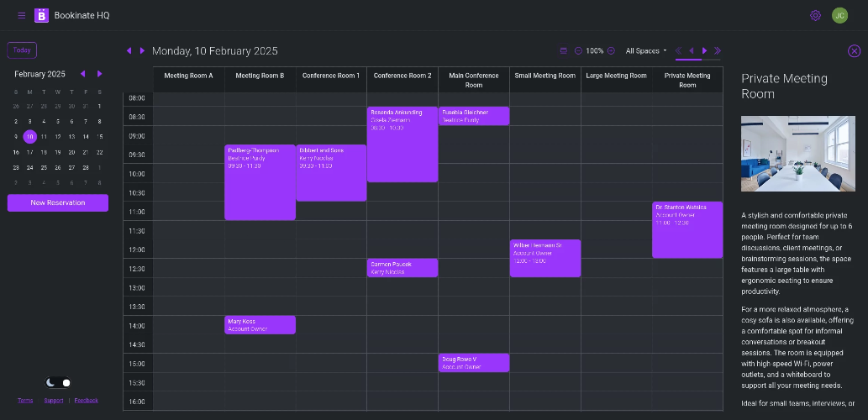Toggle the schedule layout view icon

tap(564, 51)
